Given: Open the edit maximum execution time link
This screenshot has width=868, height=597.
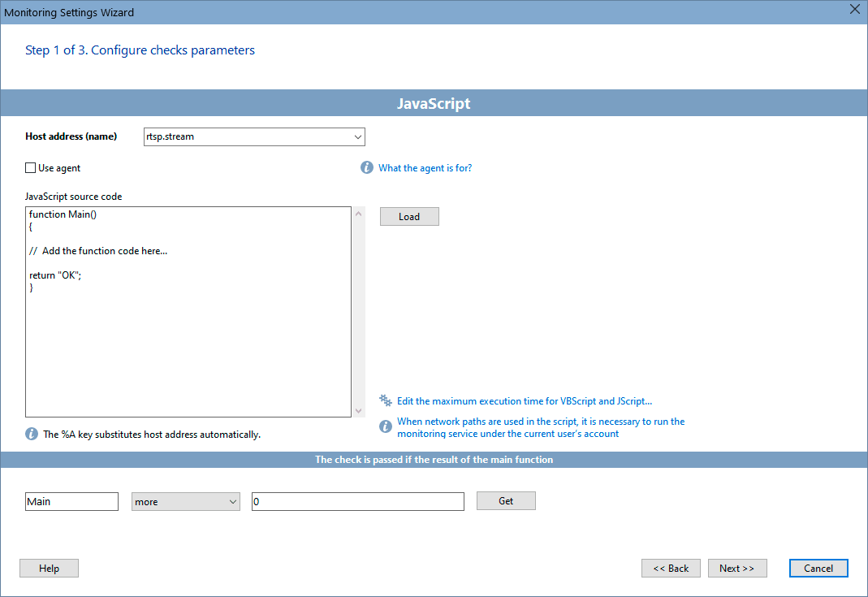Looking at the screenshot, I should point(524,401).
